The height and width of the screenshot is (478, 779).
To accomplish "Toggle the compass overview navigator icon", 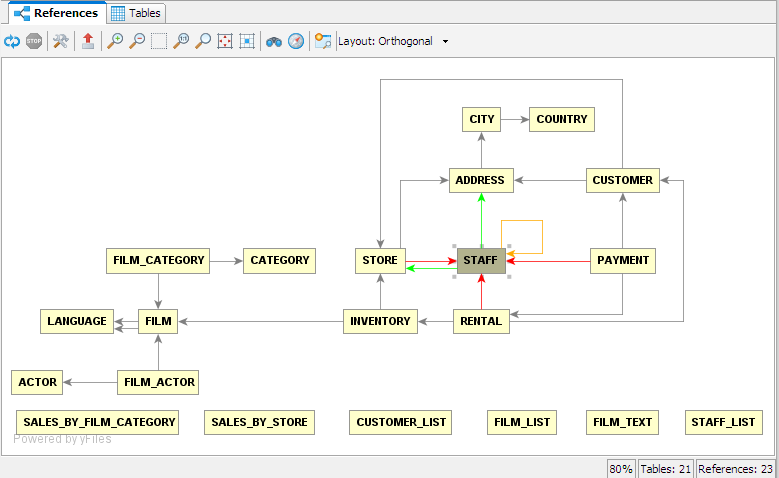I will tap(296, 42).
